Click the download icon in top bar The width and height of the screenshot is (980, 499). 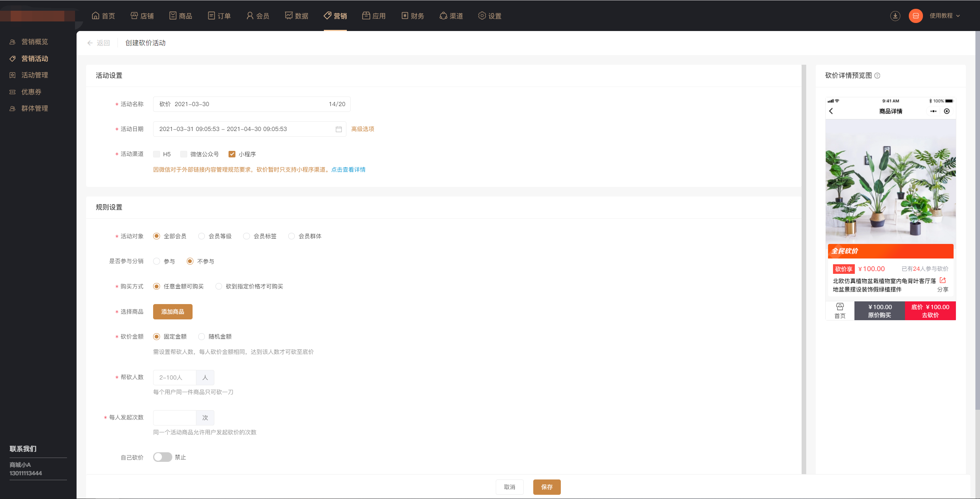[x=895, y=16]
